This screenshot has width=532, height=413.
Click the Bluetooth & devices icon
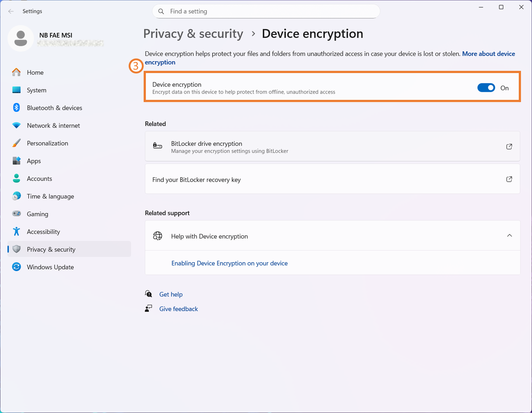17,108
